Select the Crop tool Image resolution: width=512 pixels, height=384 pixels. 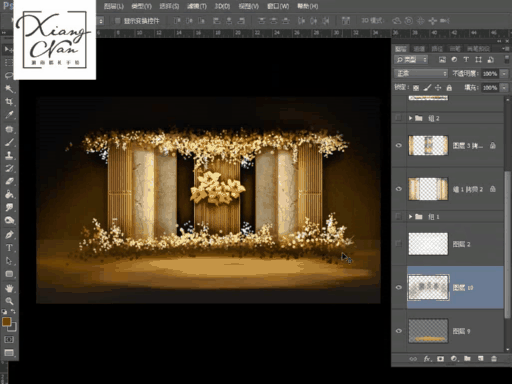9,102
